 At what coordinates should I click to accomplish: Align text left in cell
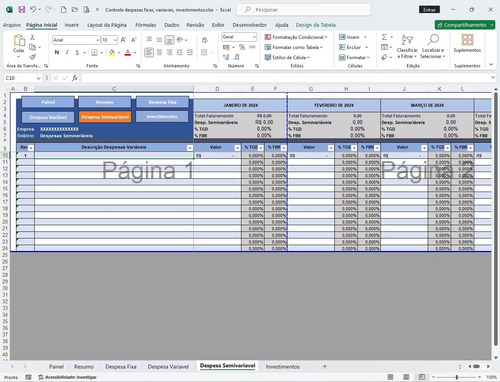click(149, 52)
